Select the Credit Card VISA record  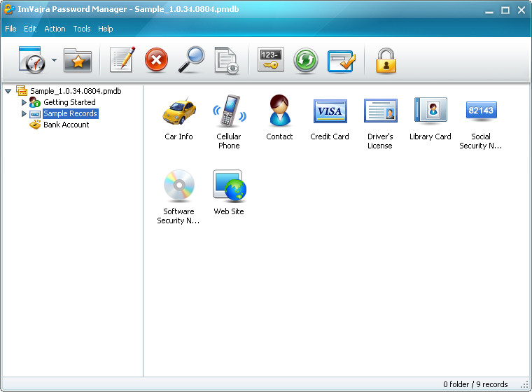point(330,120)
